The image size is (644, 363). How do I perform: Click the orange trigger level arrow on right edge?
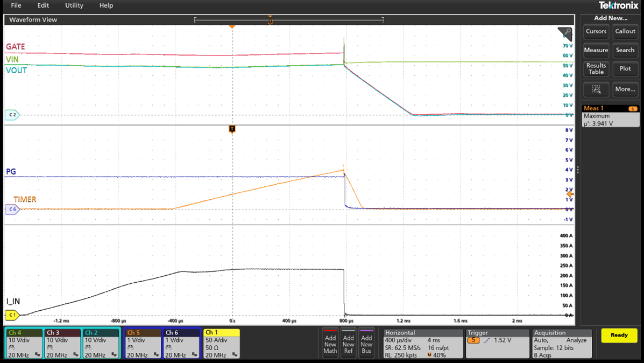[570, 194]
